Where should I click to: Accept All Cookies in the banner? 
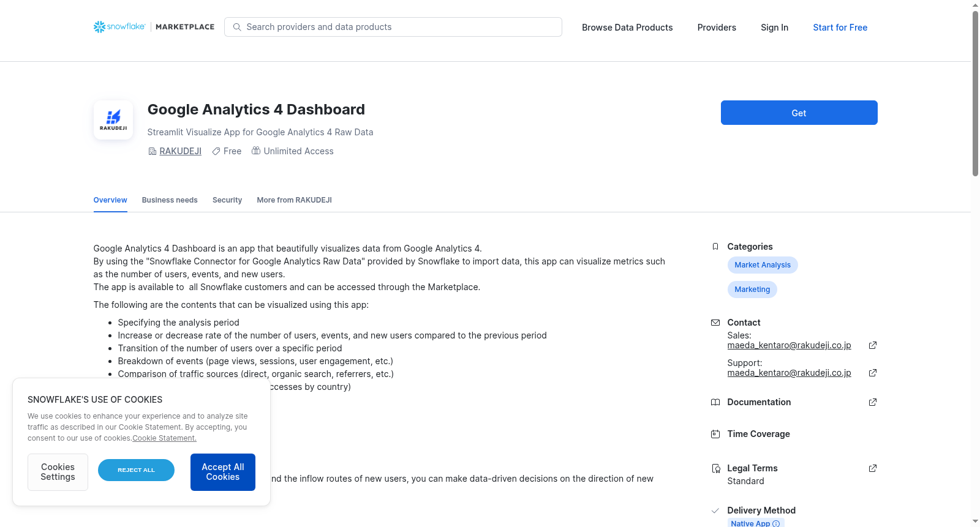click(x=223, y=472)
